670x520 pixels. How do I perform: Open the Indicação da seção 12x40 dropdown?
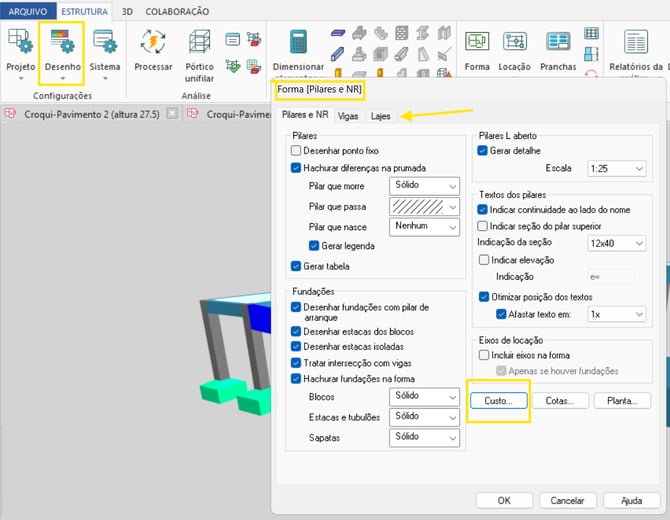coord(617,243)
